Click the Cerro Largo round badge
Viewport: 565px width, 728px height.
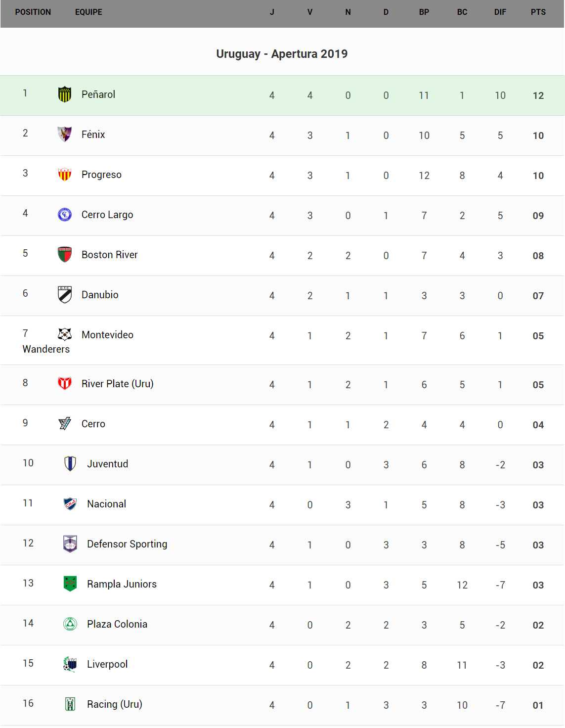(x=65, y=214)
